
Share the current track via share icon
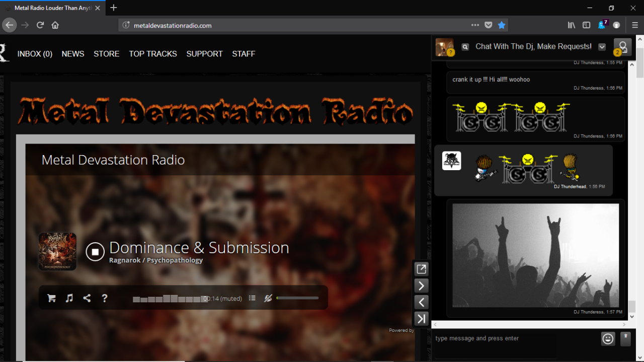click(x=87, y=298)
